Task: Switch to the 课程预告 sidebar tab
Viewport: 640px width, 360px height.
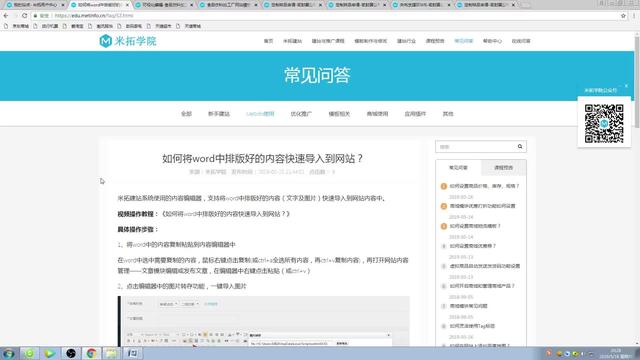Action: [x=504, y=168]
